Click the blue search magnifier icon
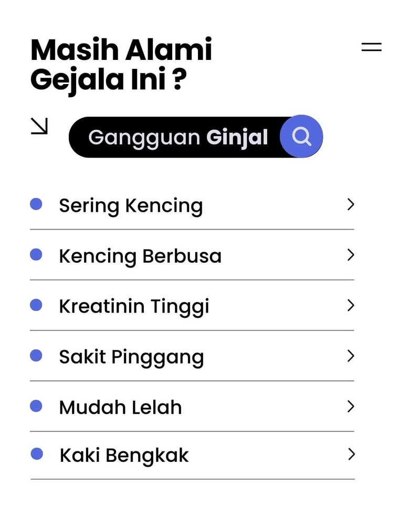Image resolution: width=420 pixels, height=526 pixels. coord(301,137)
